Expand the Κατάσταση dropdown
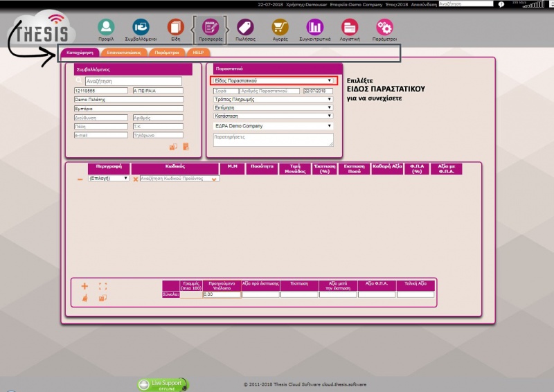 (x=271, y=116)
